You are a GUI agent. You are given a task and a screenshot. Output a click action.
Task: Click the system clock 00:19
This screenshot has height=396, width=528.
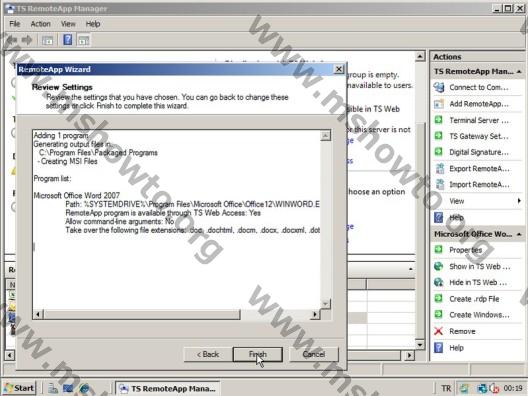point(513,389)
